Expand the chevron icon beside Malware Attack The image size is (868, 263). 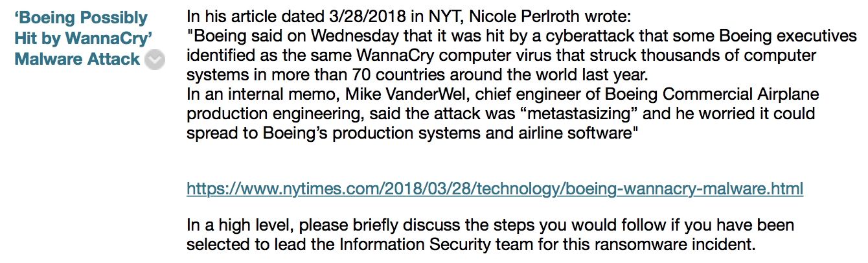154,60
